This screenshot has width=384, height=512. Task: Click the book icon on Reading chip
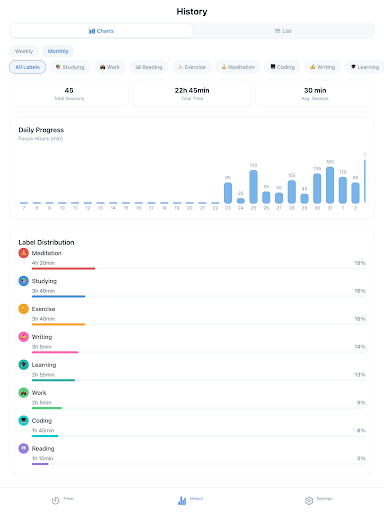[x=138, y=67]
